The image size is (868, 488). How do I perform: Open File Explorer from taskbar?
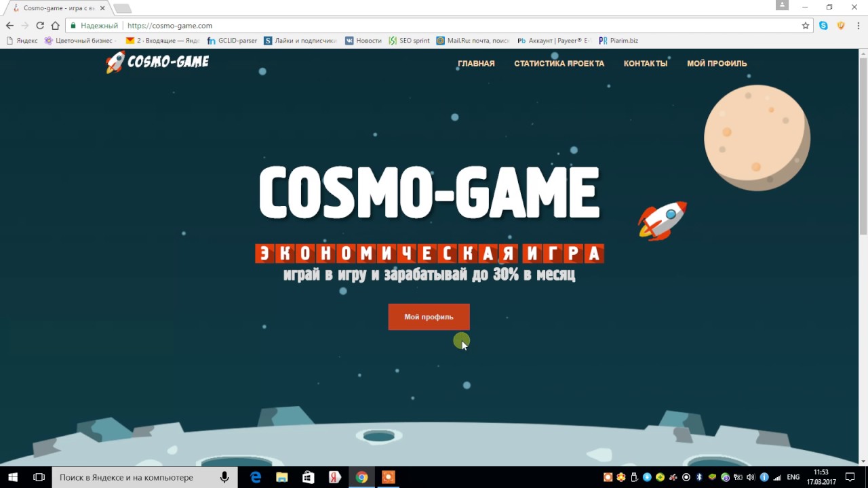tap(282, 477)
